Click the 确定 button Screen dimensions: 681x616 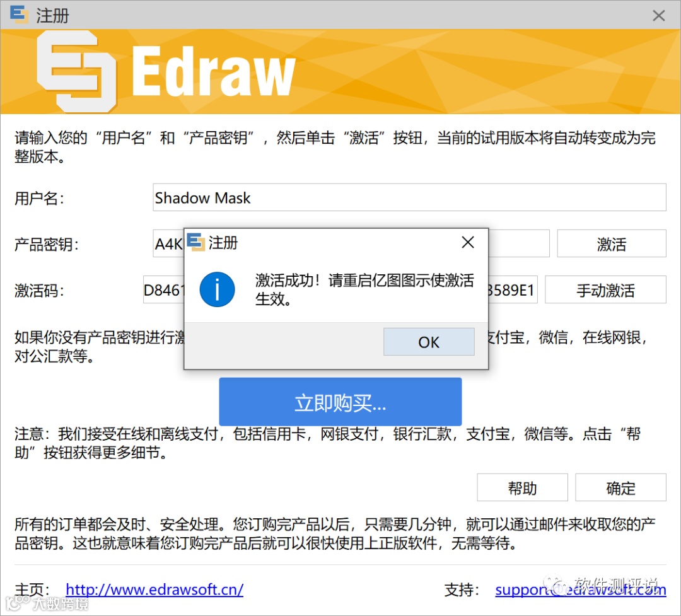[x=620, y=487]
